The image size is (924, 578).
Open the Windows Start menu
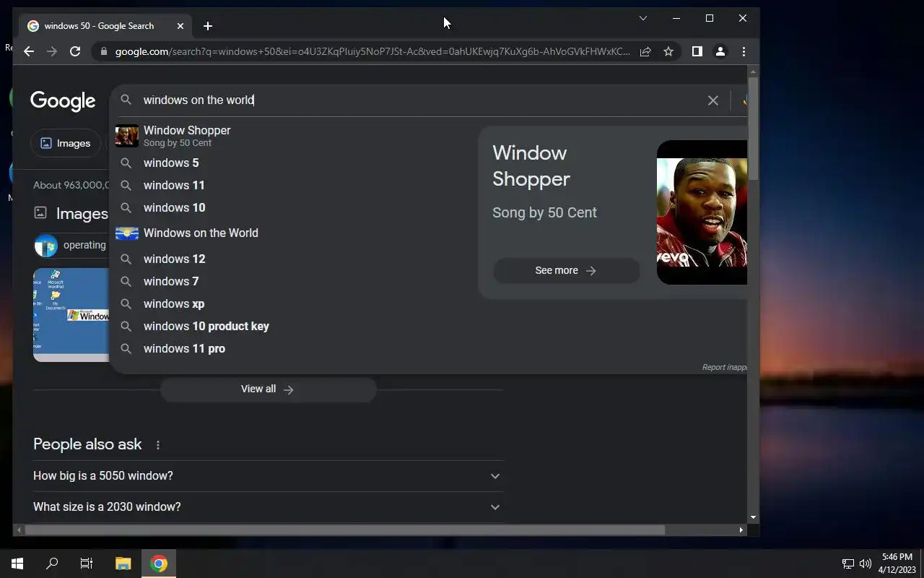[17, 564]
